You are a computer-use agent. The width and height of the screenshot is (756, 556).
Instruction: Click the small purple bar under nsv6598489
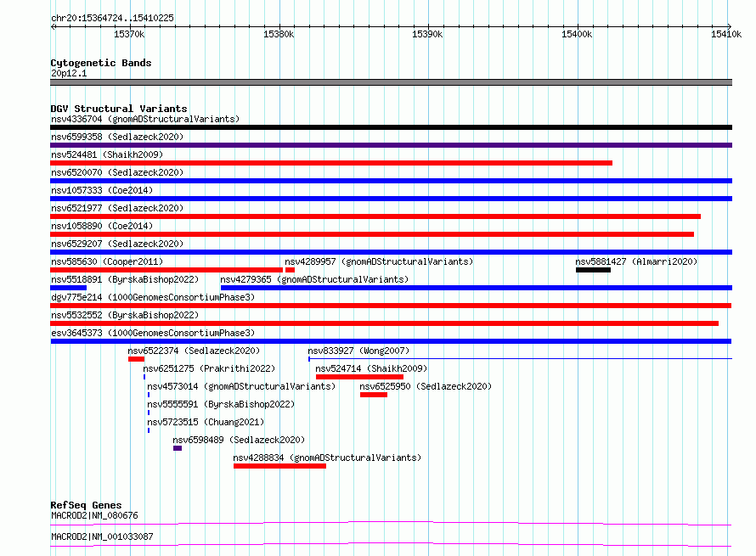coord(178,448)
